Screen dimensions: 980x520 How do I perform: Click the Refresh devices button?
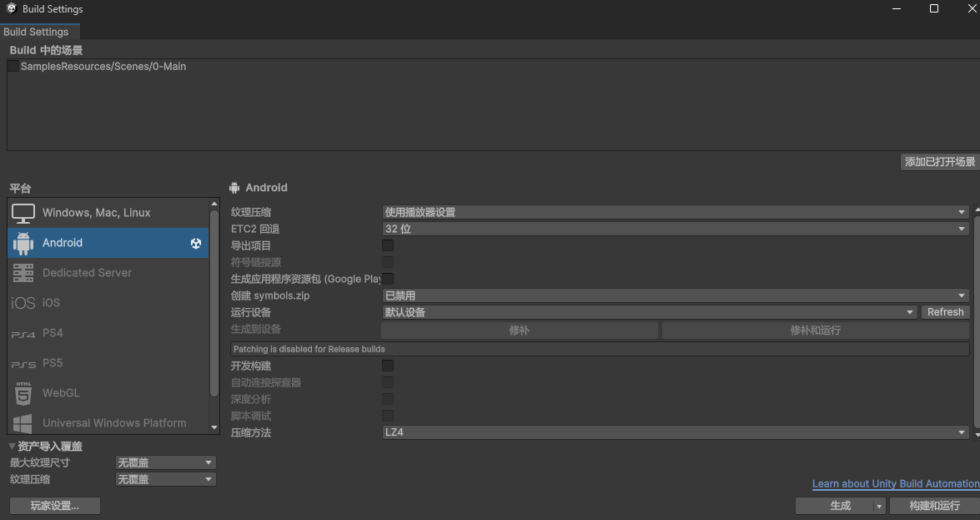pyautogui.click(x=945, y=312)
